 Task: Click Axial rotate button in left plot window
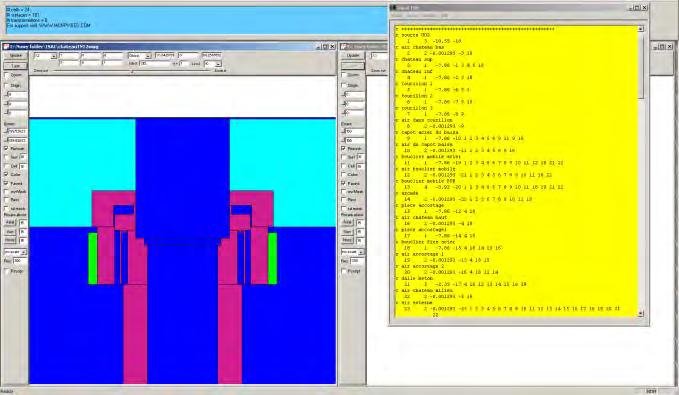(10, 223)
